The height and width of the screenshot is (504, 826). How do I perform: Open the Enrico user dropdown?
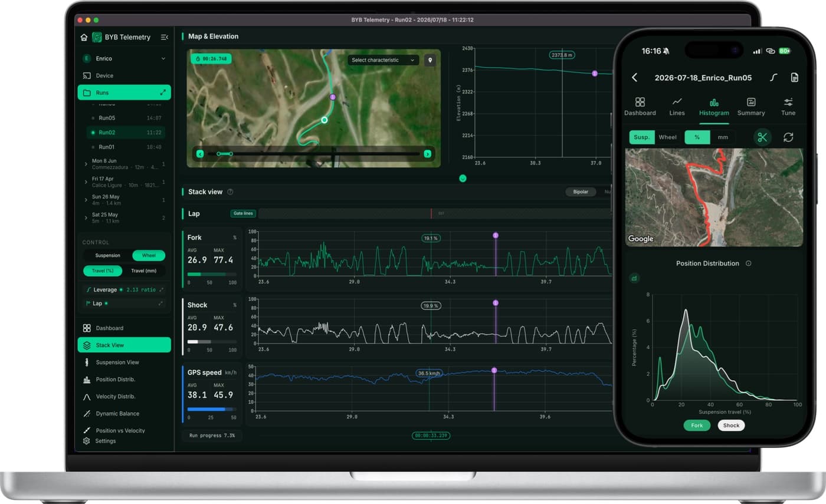124,58
